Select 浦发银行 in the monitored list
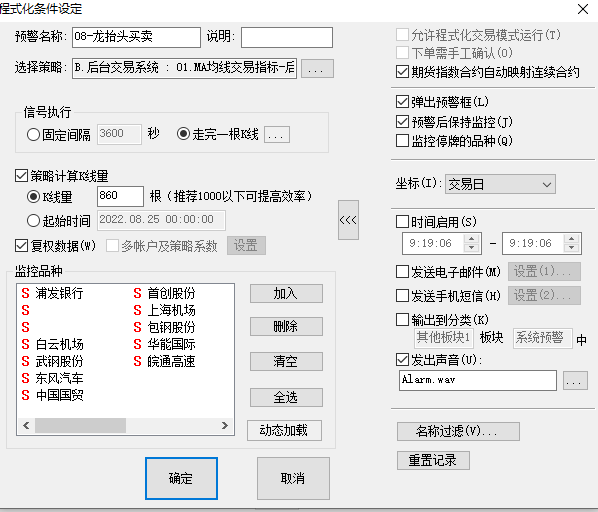Image resolution: width=598 pixels, height=512 pixels. (x=59, y=293)
